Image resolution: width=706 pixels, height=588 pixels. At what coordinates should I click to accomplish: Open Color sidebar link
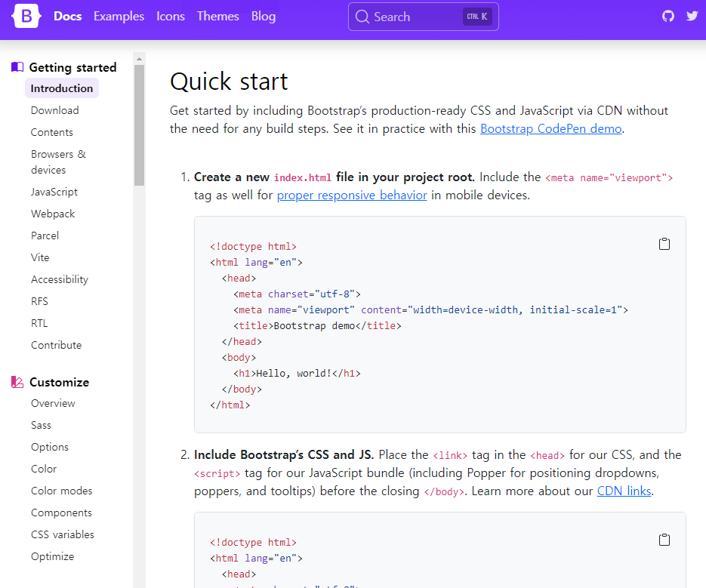(44, 469)
